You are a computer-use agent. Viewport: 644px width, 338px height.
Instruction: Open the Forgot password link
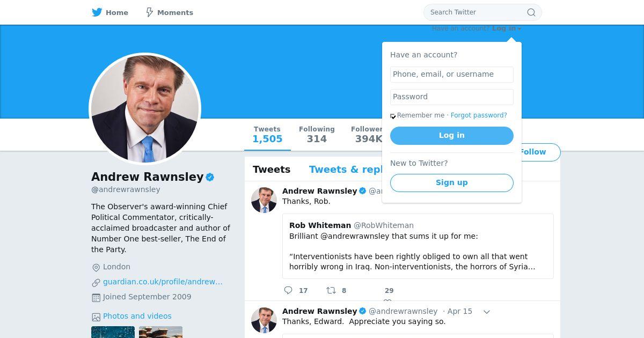[x=479, y=115]
